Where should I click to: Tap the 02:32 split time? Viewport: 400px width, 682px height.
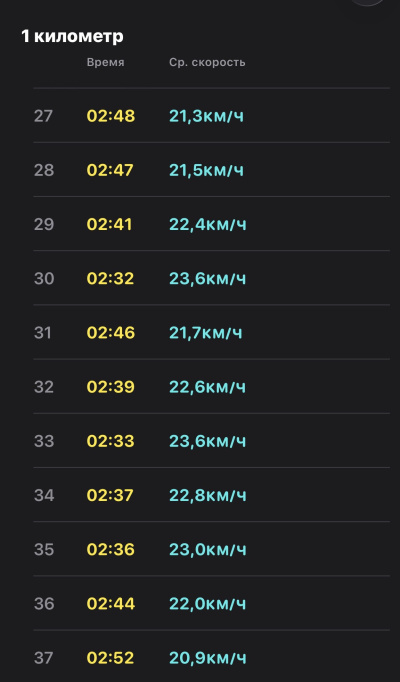[x=110, y=278]
